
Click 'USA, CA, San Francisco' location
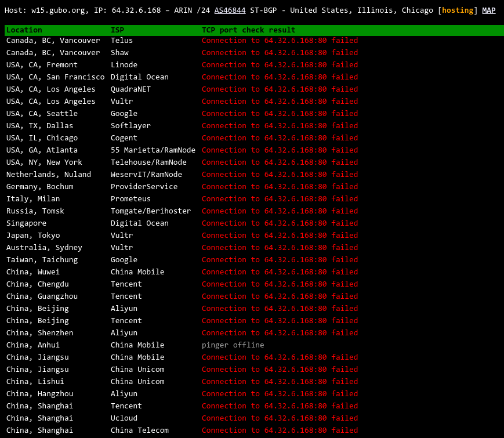pyautogui.click(x=55, y=77)
